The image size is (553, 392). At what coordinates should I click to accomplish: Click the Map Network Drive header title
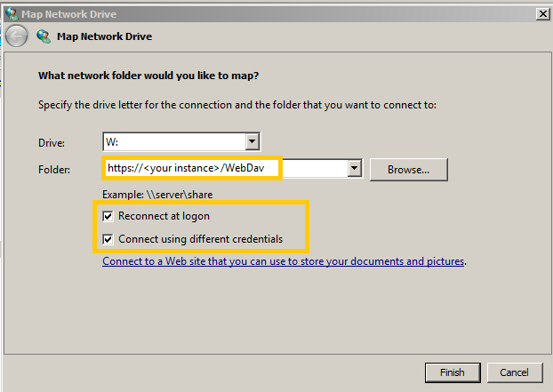click(x=104, y=36)
